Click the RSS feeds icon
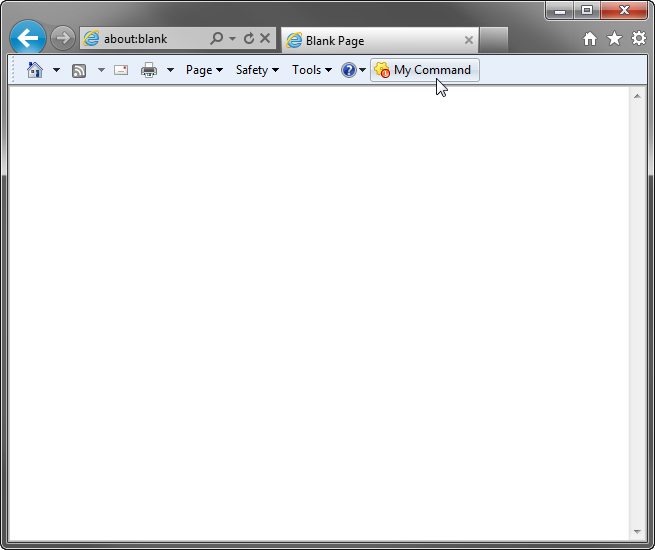 pos(79,70)
